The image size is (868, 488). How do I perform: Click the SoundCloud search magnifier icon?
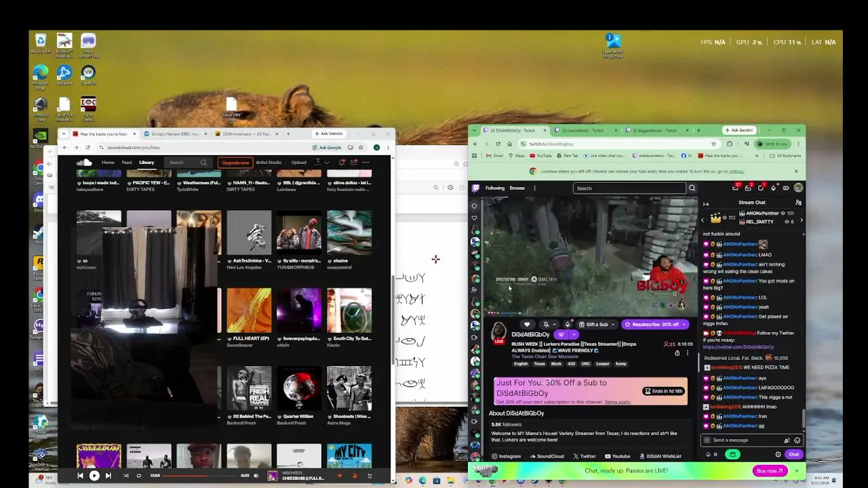(203, 163)
